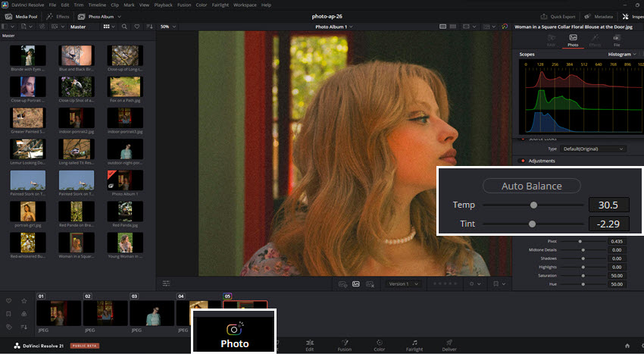Click the star icon beside the filmstrip
Viewport: 644px width, 354px height.
click(24, 301)
